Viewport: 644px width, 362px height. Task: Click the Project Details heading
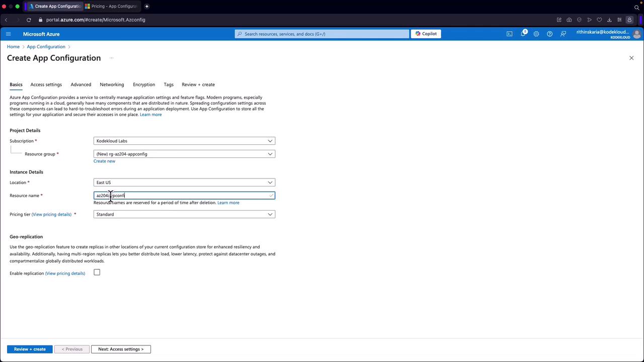[25, 130]
